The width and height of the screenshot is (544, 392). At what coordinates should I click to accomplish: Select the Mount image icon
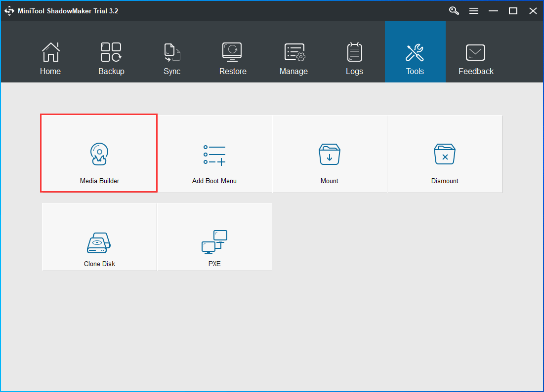[x=329, y=155]
